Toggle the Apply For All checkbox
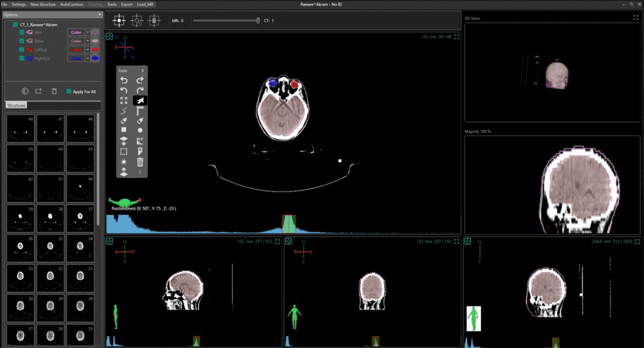This screenshot has width=644, height=348. click(69, 91)
